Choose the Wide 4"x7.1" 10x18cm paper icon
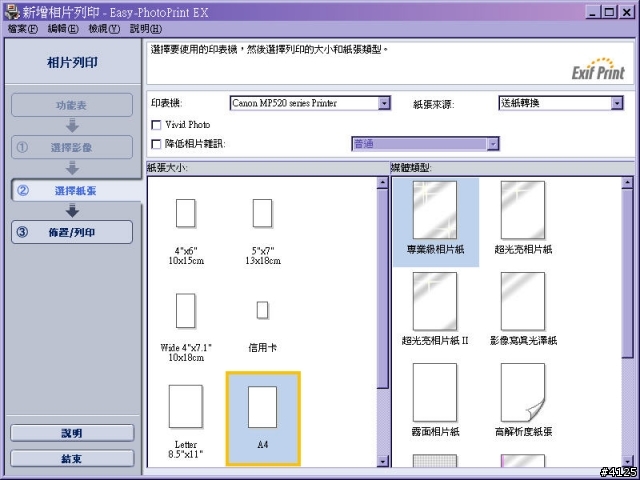This screenshot has width=640, height=480. [186, 311]
